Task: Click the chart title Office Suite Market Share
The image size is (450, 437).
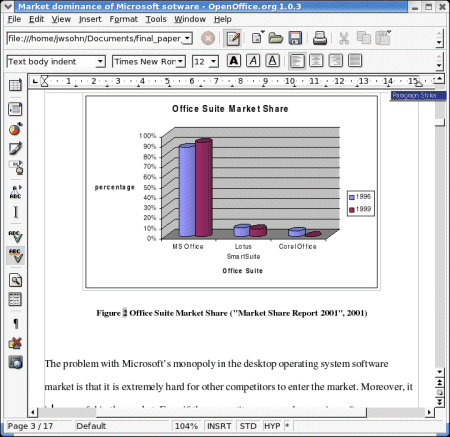Action: (230, 109)
